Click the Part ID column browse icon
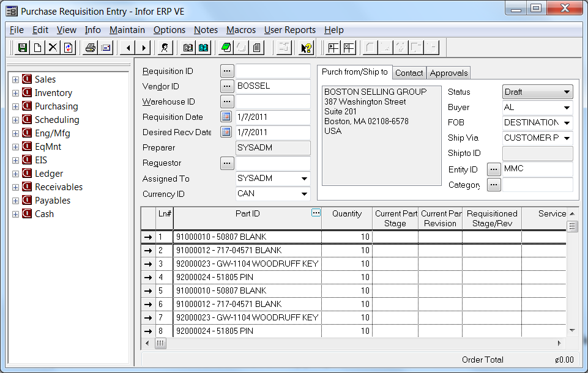The image size is (588, 373). [x=316, y=213]
